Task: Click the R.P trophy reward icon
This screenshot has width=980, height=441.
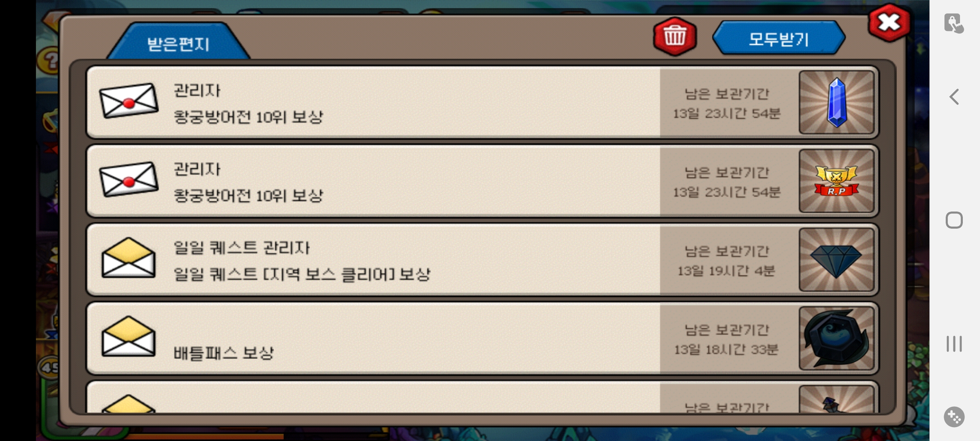Action: 836,181
